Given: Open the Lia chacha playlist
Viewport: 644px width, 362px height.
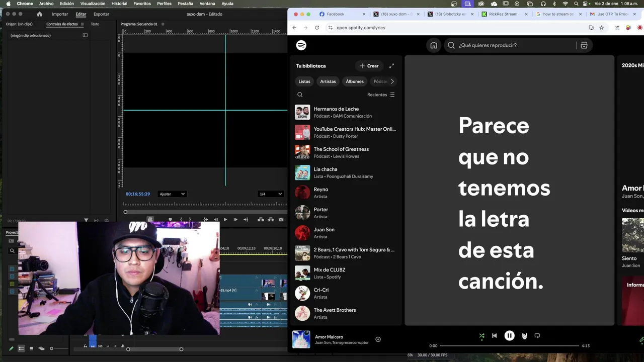Looking at the screenshot, I should pos(345,172).
